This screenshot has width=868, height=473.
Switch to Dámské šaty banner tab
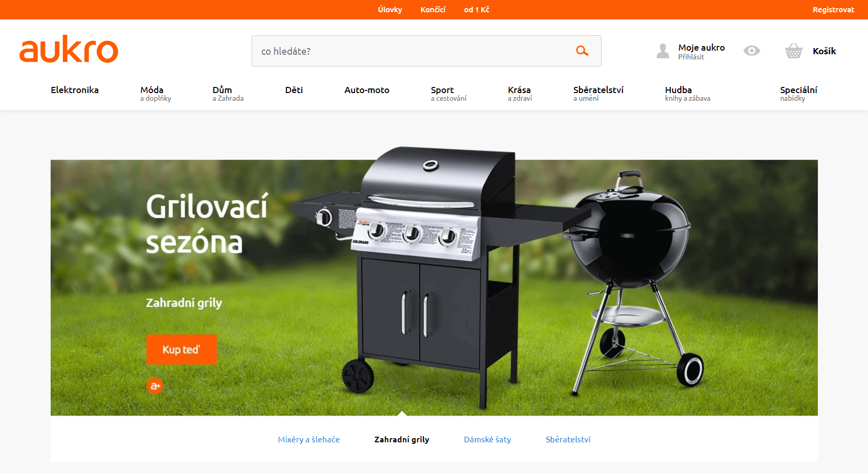point(487,439)
